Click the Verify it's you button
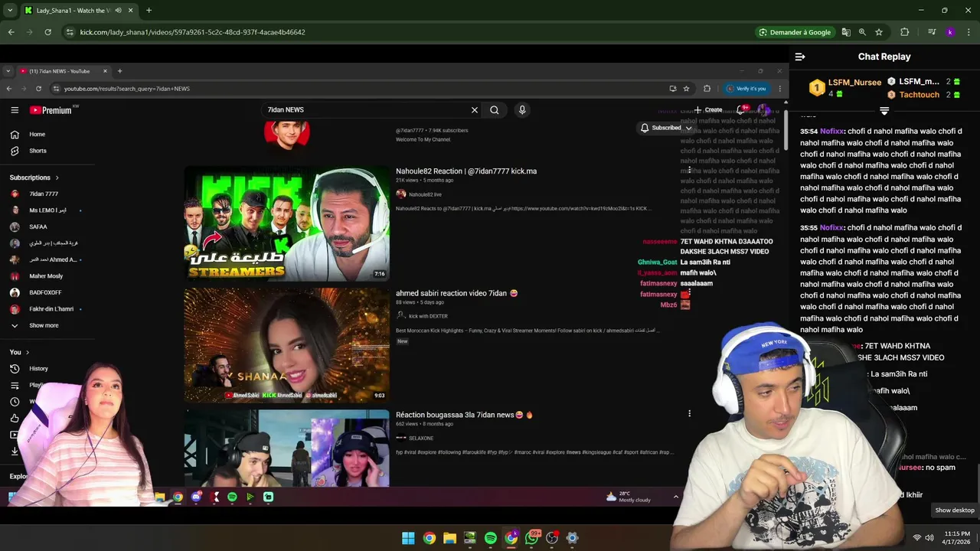980x551 pixels. (746, 89)
